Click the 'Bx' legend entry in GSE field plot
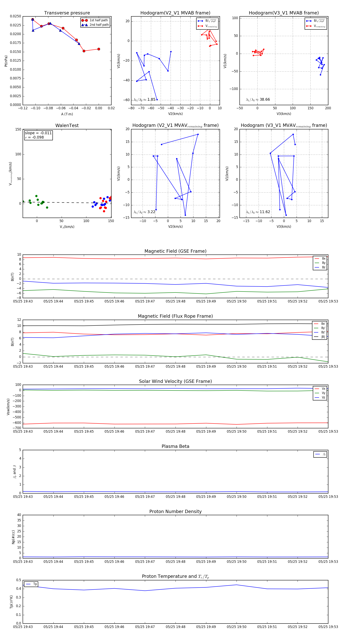 tap(320, 259)
